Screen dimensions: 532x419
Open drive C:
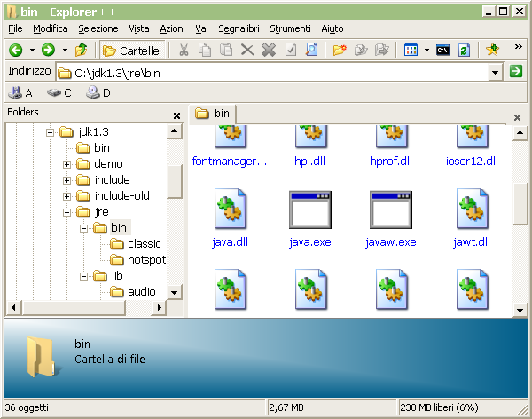61,92
